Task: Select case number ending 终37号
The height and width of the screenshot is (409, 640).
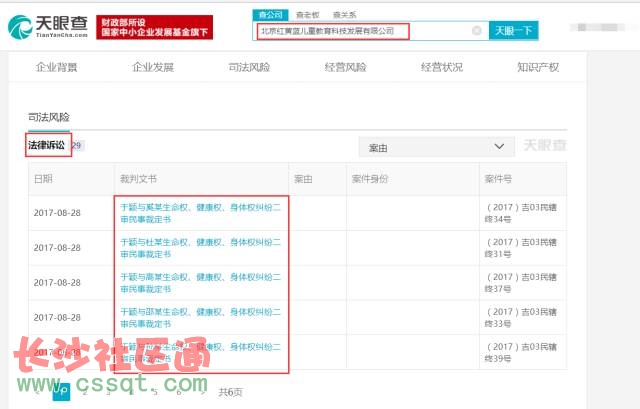Action: point(520,282)
